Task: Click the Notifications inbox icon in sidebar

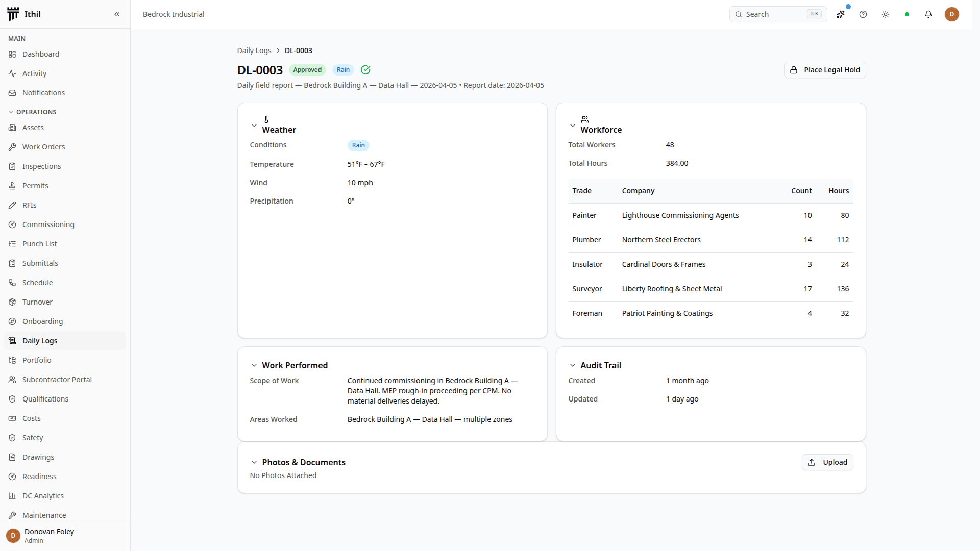Action: pos(12,93)
